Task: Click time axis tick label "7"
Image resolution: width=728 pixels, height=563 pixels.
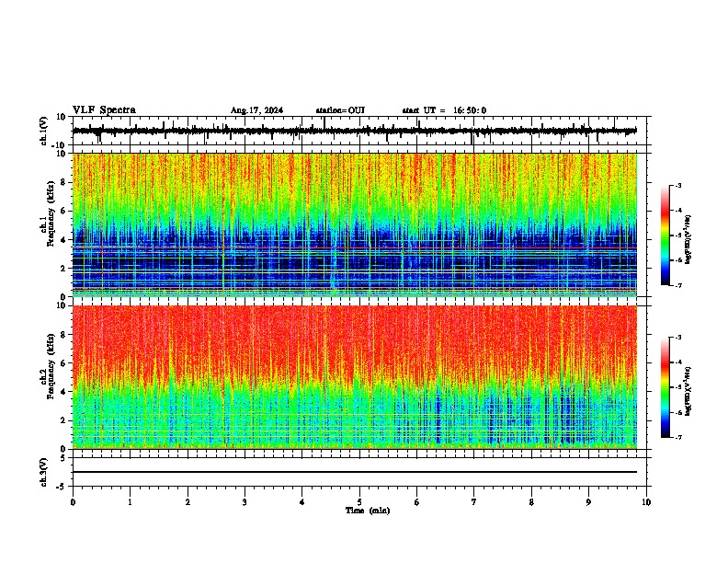Action: [474, 502]
